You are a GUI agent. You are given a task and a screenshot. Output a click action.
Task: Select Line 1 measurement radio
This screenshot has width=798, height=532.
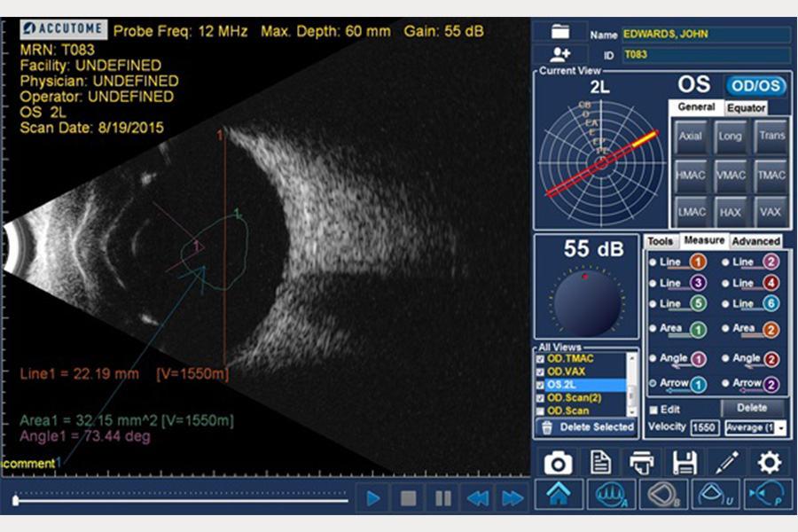pyautogui.click(x=653, y=262)
